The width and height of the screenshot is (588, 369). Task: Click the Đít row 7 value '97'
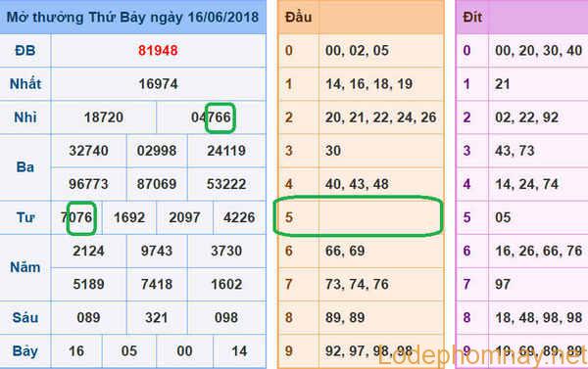click(503, 284)
